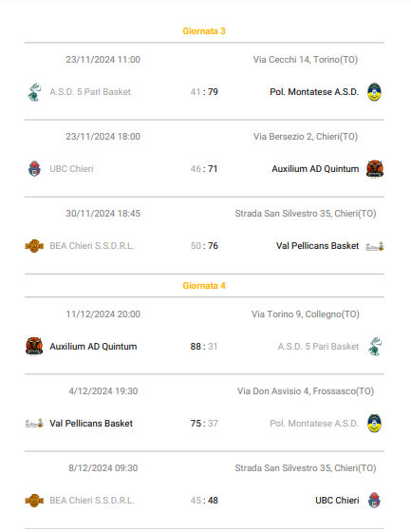The image size is (411, 532).
Task: Open the Via Cecchi 14, Torino address
Action: [x=306, y=60]
